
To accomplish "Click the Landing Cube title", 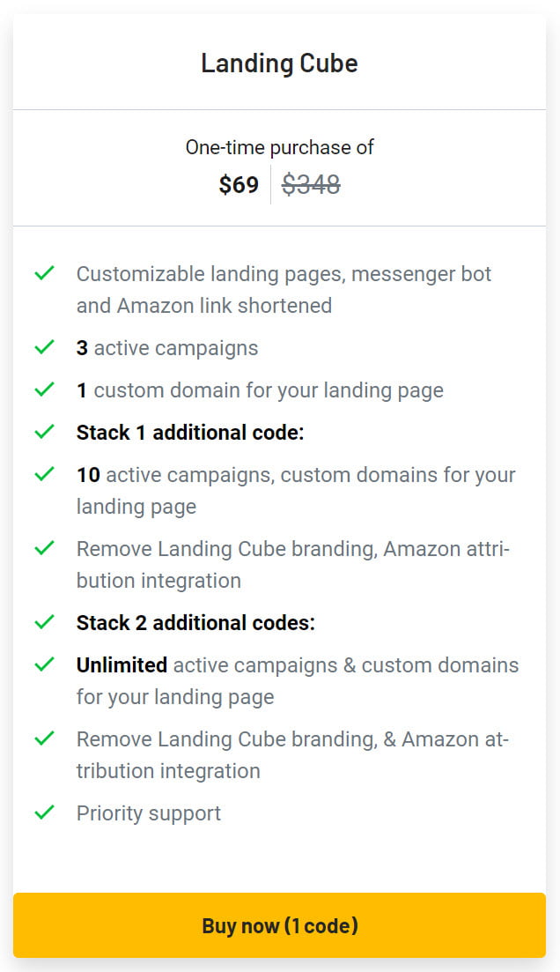I will point(279,63).
